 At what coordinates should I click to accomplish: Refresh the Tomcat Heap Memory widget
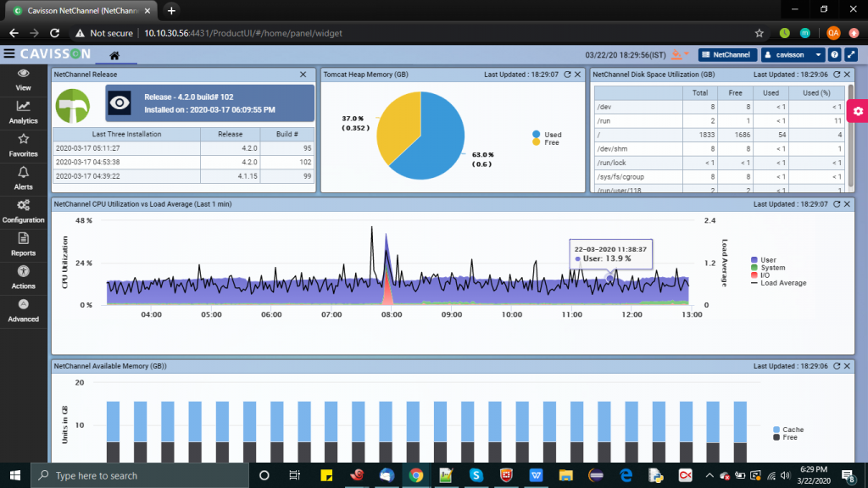coord(567,75)
